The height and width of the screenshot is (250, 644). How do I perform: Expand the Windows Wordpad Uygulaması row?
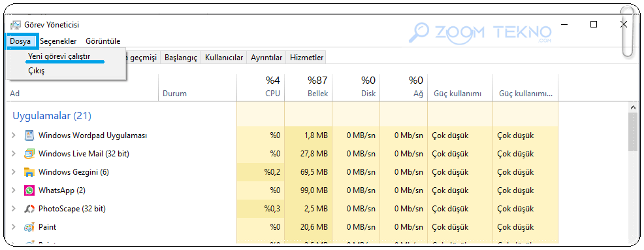click(x=14, y=135)
